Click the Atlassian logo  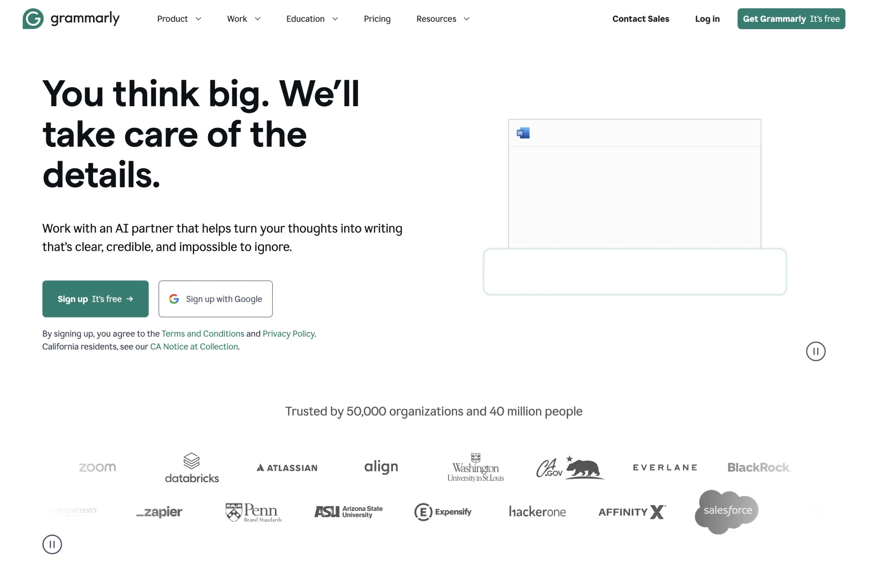coord(287,467)
